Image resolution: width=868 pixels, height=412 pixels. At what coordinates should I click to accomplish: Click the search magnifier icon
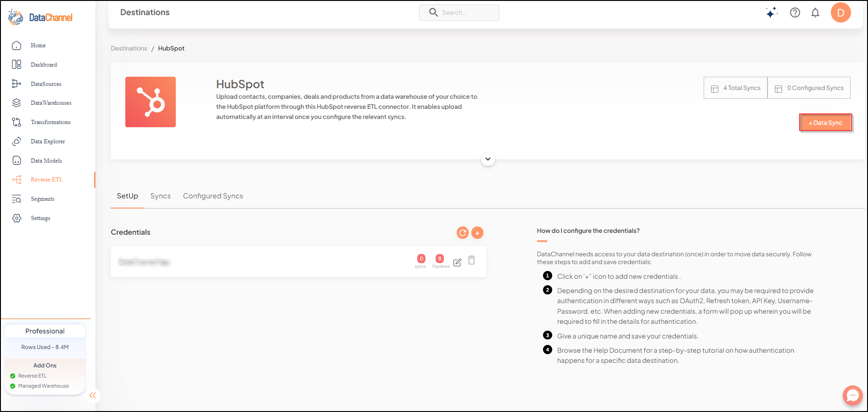433,12
